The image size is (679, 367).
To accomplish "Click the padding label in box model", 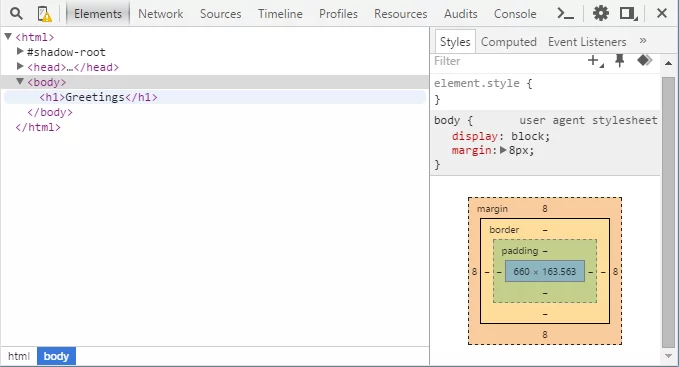I will [520, 251].
